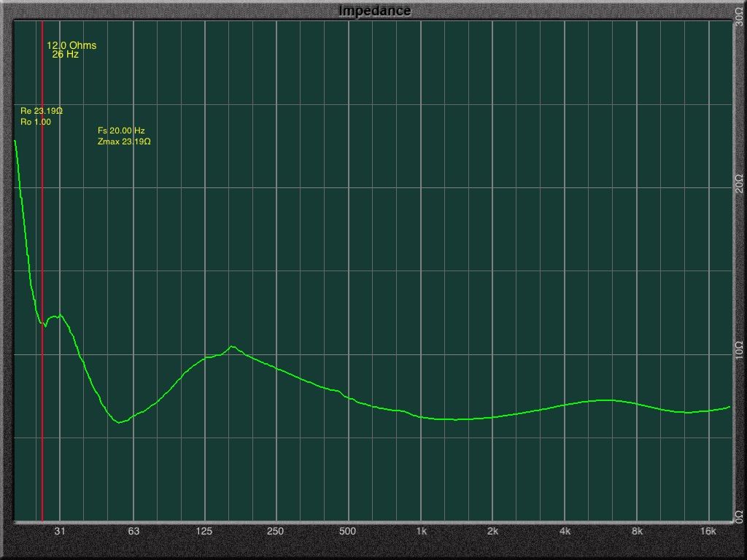Image resolution: width=747 pixels, height=560 pixels.
Task: Click the '26 Hz' cursor frequency readout
Action: [65, 54]
